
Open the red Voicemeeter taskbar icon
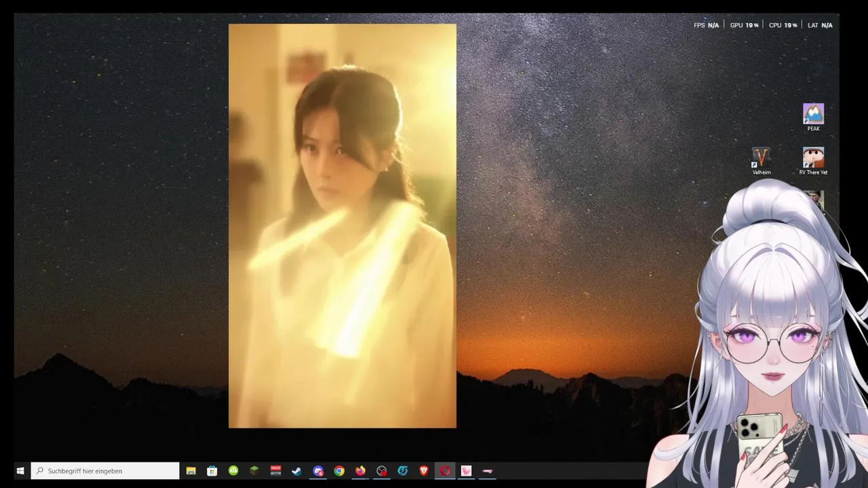(275, 470)
